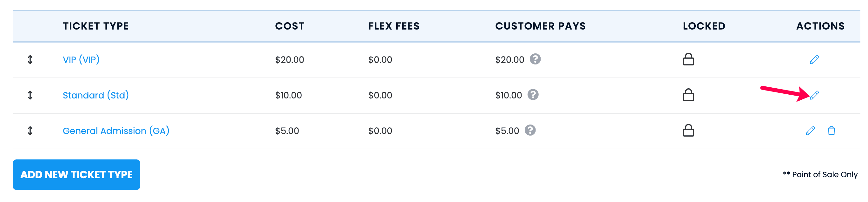This screenshot has width=868, height=202.
Task: Edit the General Admission pencil icon
Action: click(810, 131)
